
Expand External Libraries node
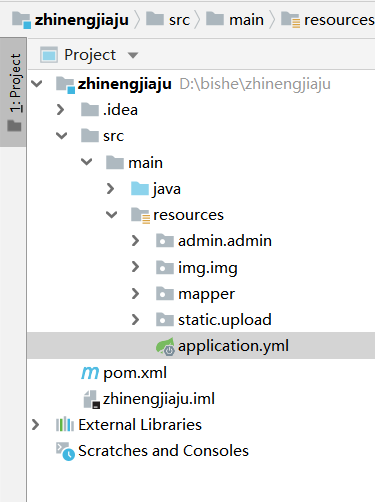(35, 425)
